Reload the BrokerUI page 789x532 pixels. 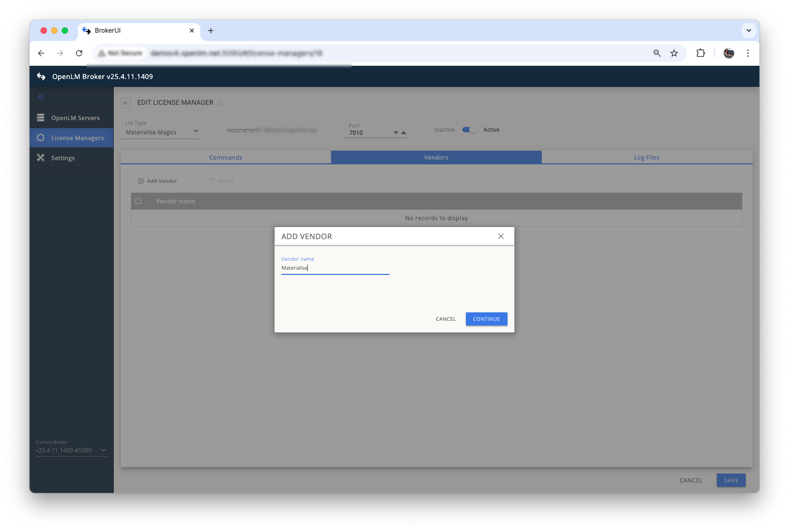pyautogui.click(x=79, y=53)
